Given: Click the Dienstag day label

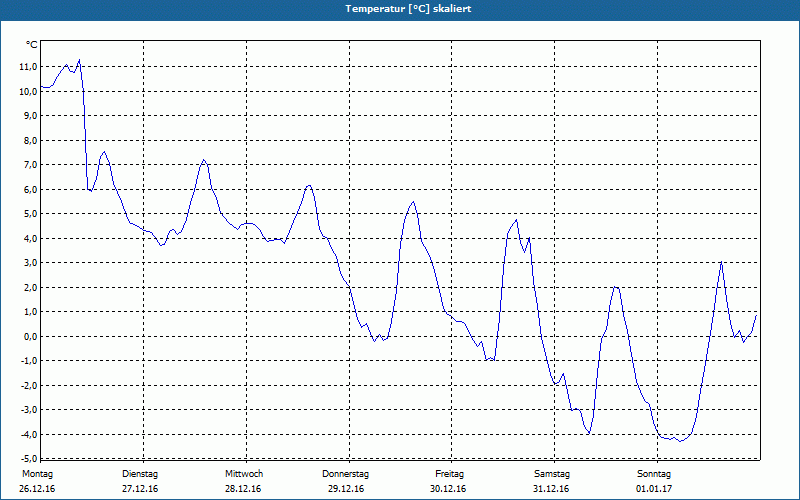Looking at the screenshot, I should pyautogui.click(x=140, y=474).
